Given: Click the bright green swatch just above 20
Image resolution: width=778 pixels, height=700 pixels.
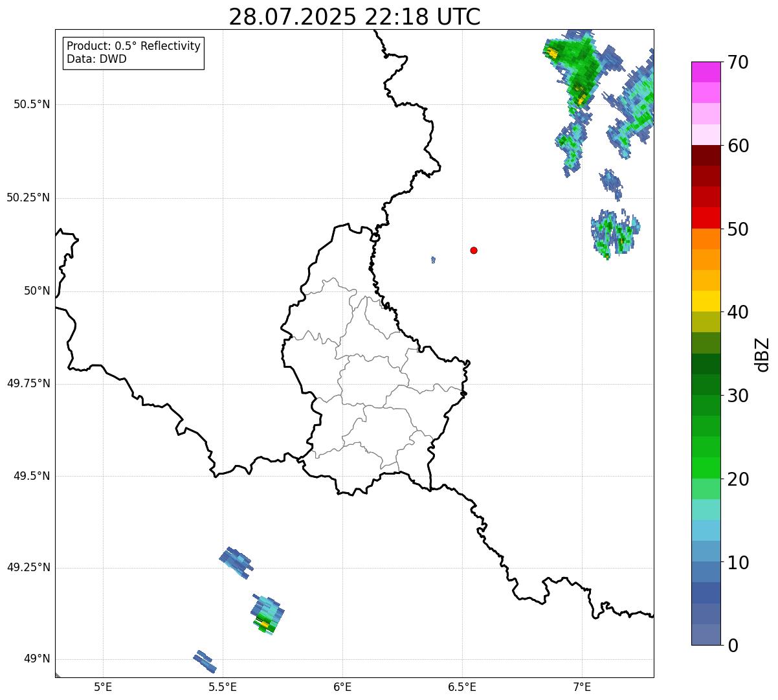Looking at the screenshot, I should click(706, 468).
